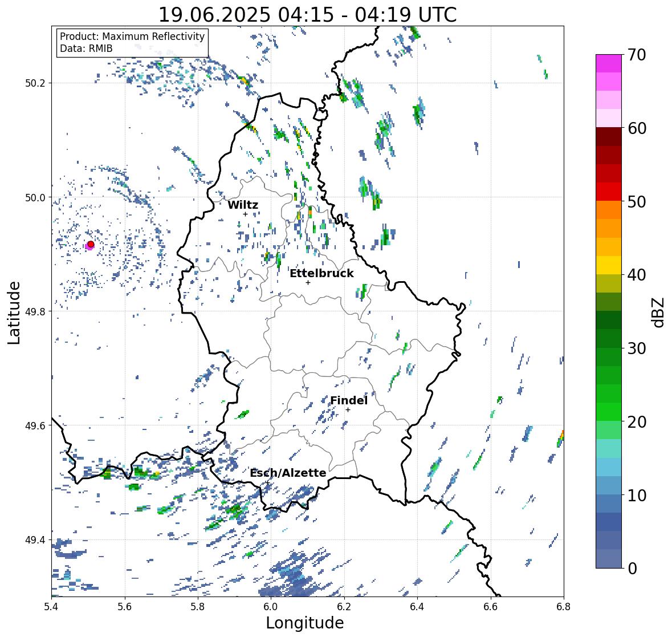Viewport: 672px width, 637px height.
Task: Click the Longitude axis label
Action: click(305, 623)
